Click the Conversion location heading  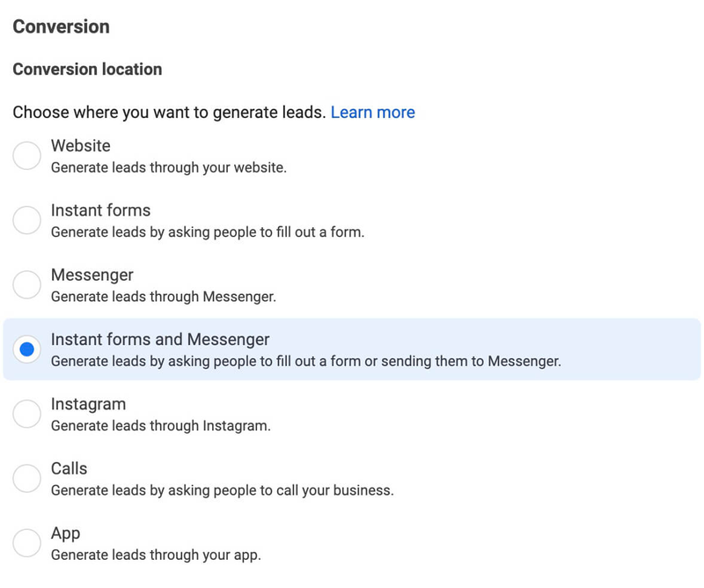[x=87, y=70]
